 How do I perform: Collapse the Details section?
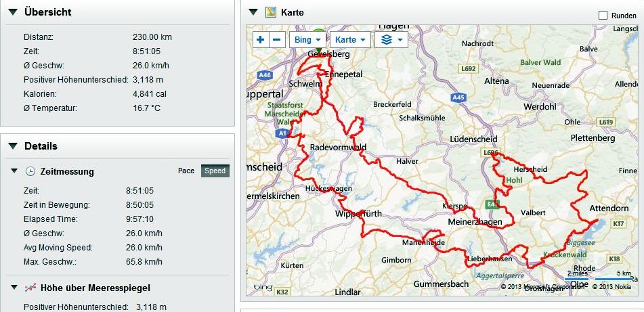13,146
